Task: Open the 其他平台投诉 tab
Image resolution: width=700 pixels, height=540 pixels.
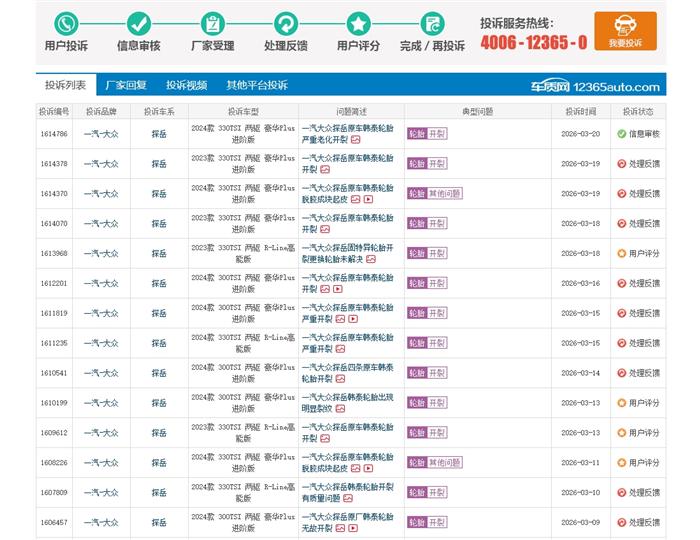Action: coord(256,86)
